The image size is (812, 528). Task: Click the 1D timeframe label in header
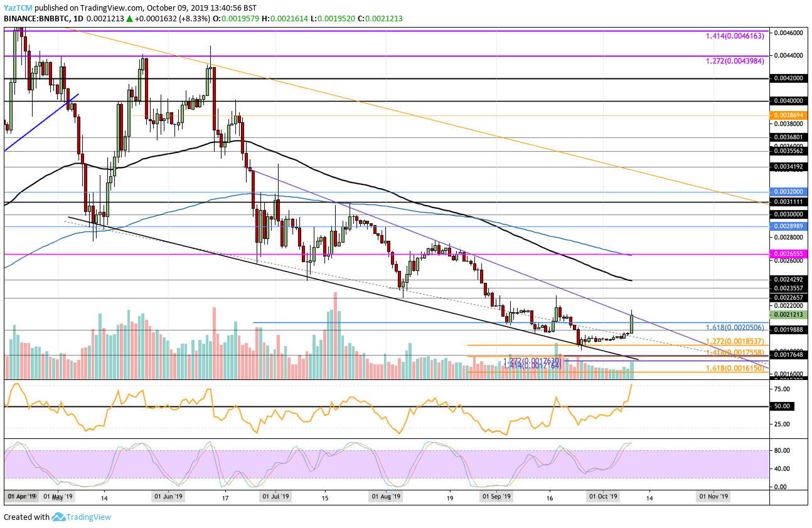tap(78, 19)
